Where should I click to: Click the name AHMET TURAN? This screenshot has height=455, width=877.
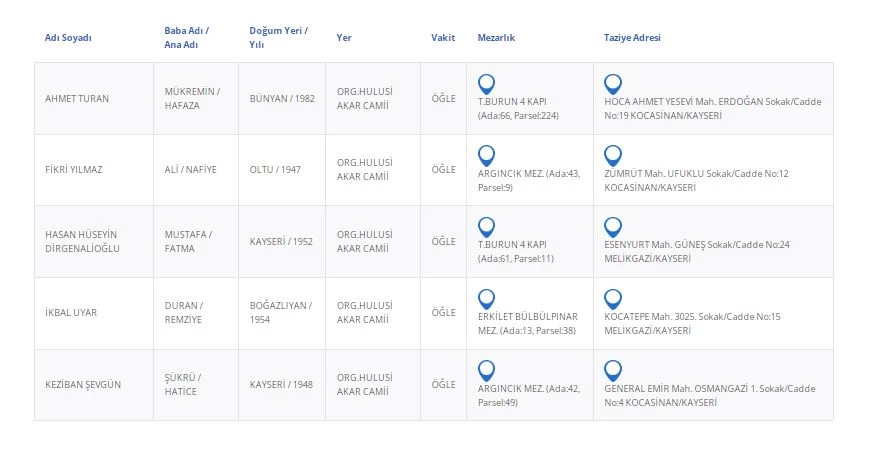coord(77,99)
